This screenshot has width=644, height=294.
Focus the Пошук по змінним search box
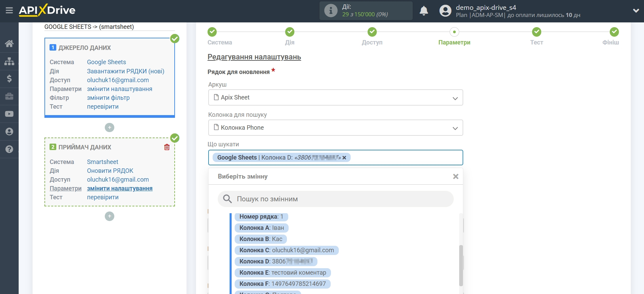tap(335, 199)
